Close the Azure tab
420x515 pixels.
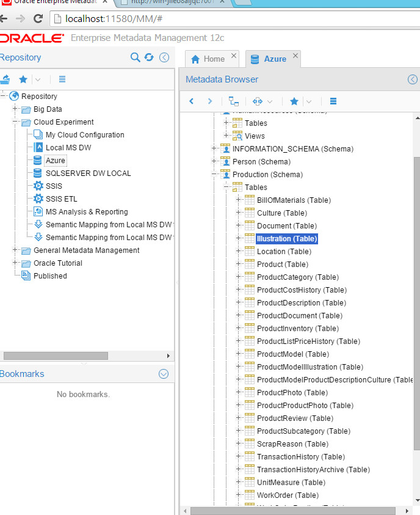295,56
